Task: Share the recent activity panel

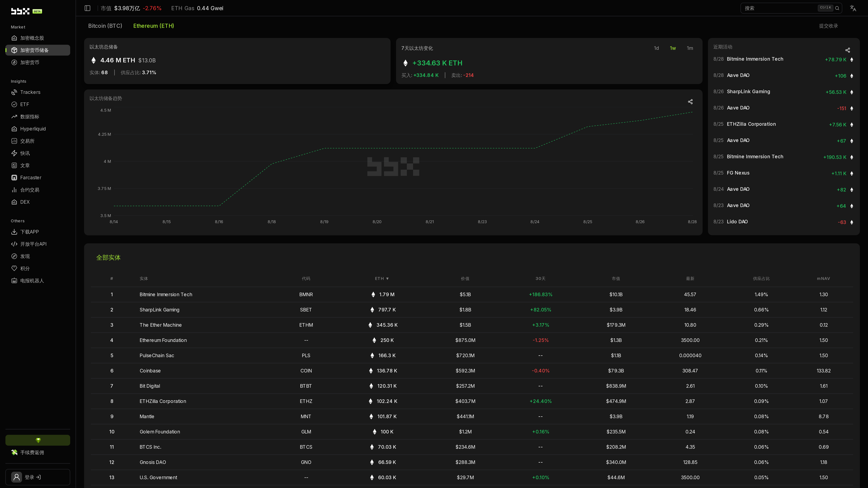Action: pyautogui.click(x=848, y=50)
